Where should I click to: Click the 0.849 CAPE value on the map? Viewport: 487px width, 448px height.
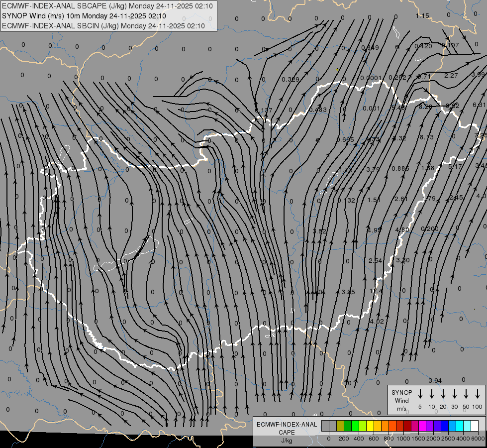click(x=370, y=48)
